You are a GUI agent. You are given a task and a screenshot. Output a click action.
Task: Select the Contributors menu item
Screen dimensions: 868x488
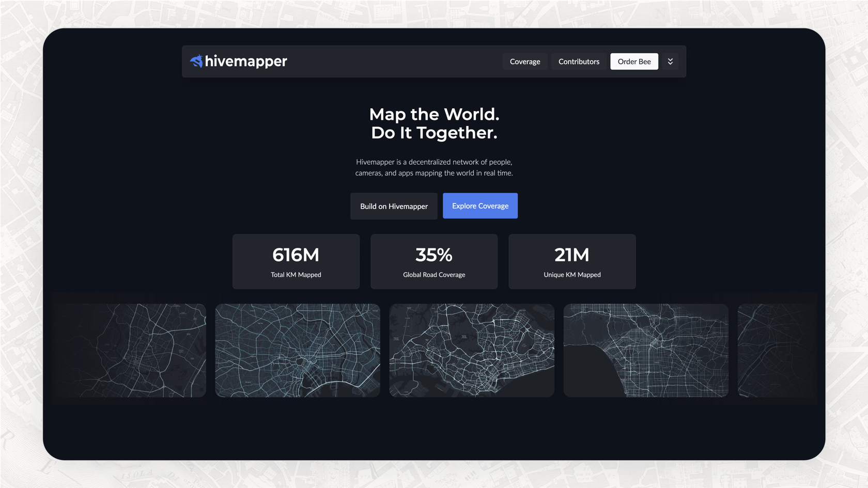(x=579, y=61)
